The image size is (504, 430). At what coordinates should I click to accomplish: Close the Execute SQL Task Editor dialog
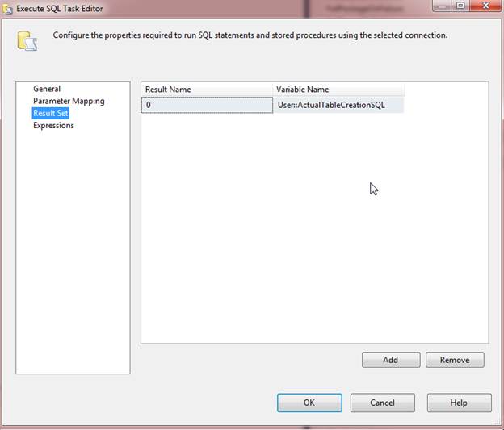484,6
